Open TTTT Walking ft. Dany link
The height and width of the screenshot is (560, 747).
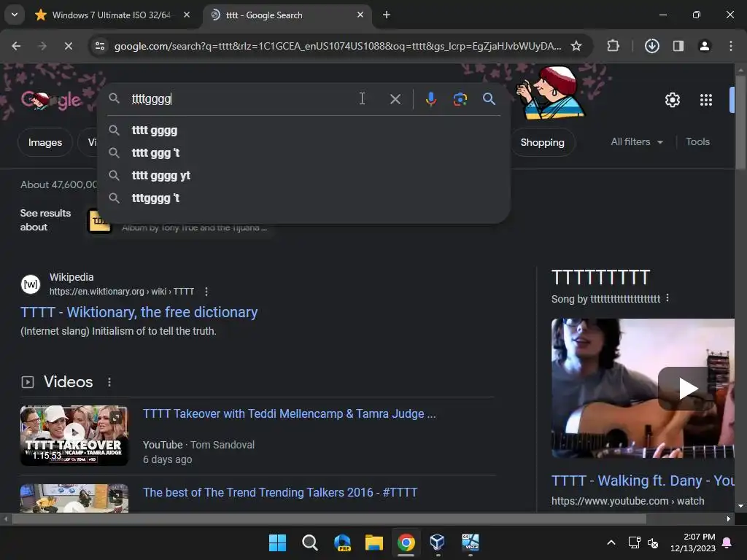(x=643, y=481)
